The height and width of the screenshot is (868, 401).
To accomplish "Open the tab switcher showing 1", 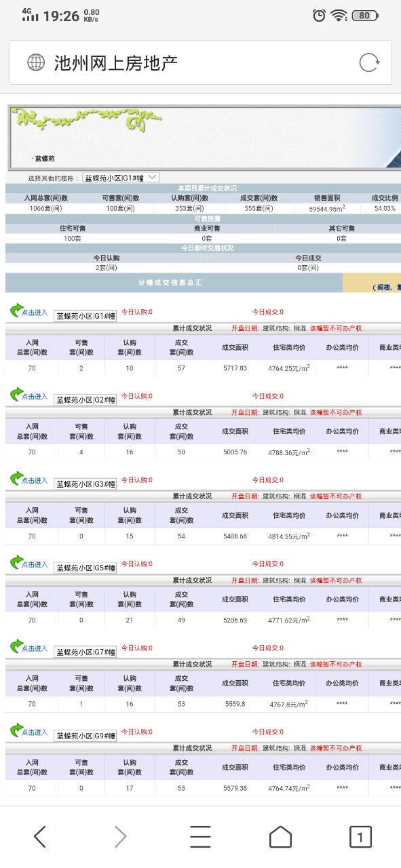I will [x=360, y=837].
